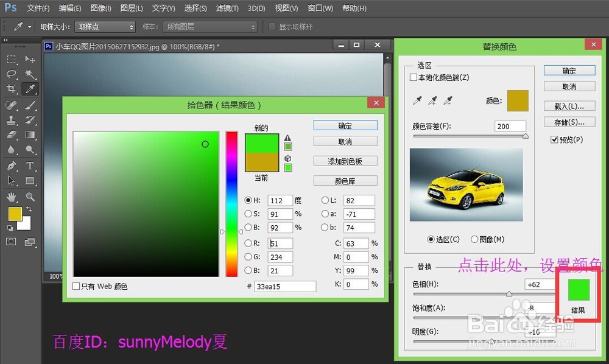Viewport: 609px width, 364px height.
Task: Open the Edit menu
Action: click(x=70, y=8)
